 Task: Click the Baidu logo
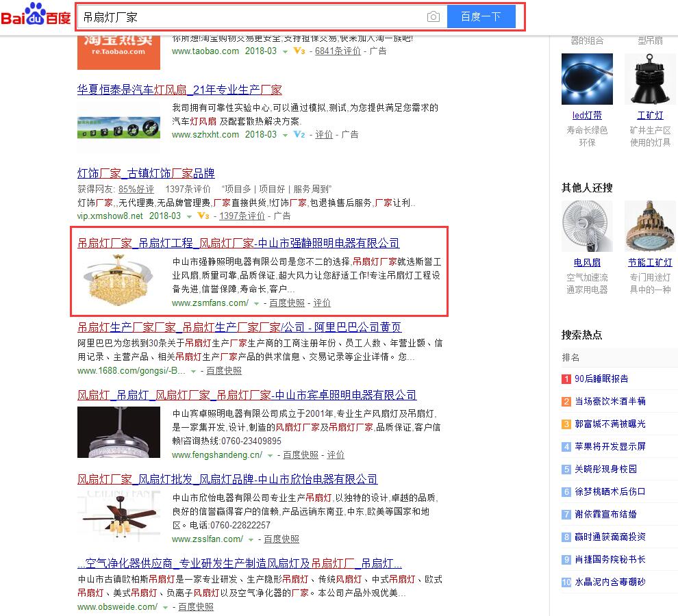pyautogui.click(x=36, y=15)
